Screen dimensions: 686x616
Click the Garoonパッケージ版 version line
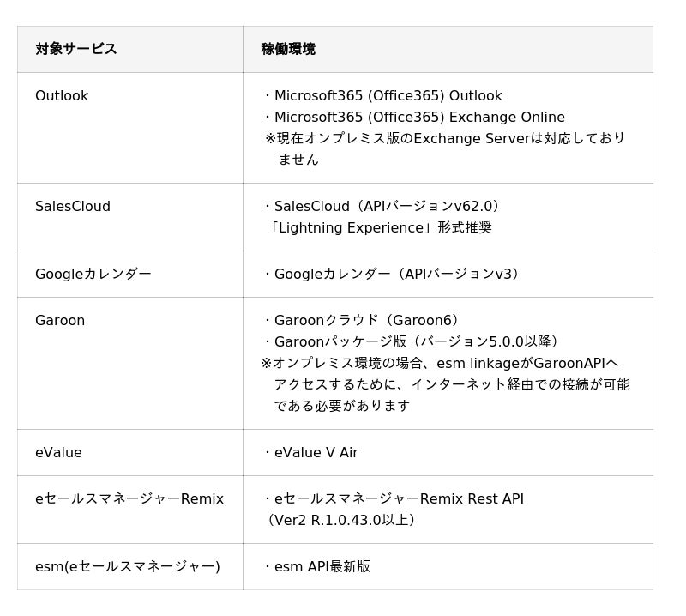413,342
